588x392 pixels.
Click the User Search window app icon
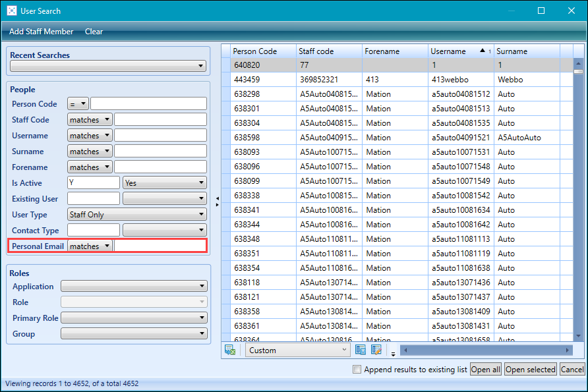tap(12, 11)
